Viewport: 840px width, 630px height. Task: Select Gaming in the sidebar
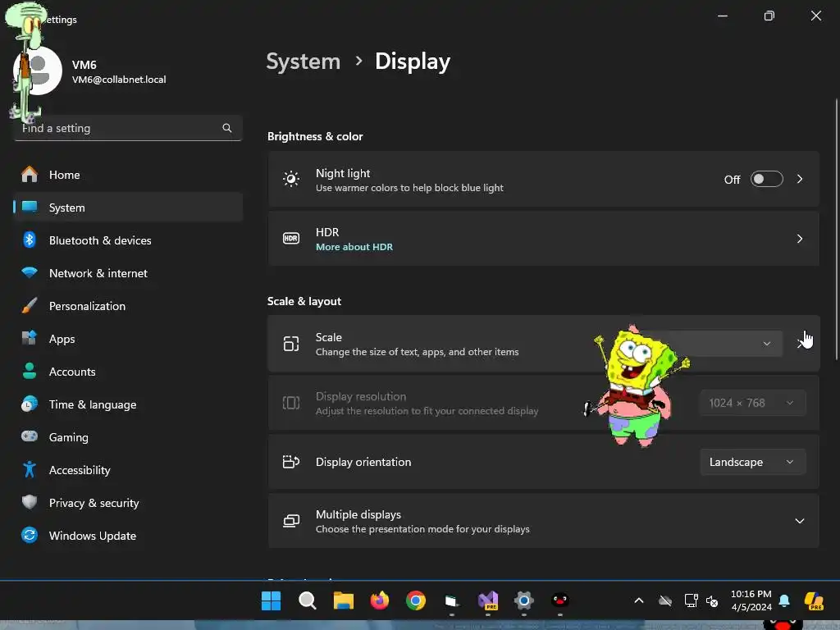click(128, 437)
